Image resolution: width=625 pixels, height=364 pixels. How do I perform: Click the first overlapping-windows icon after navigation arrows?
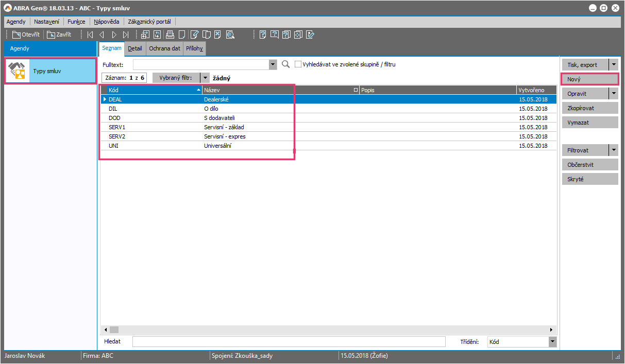click(145, 35)
